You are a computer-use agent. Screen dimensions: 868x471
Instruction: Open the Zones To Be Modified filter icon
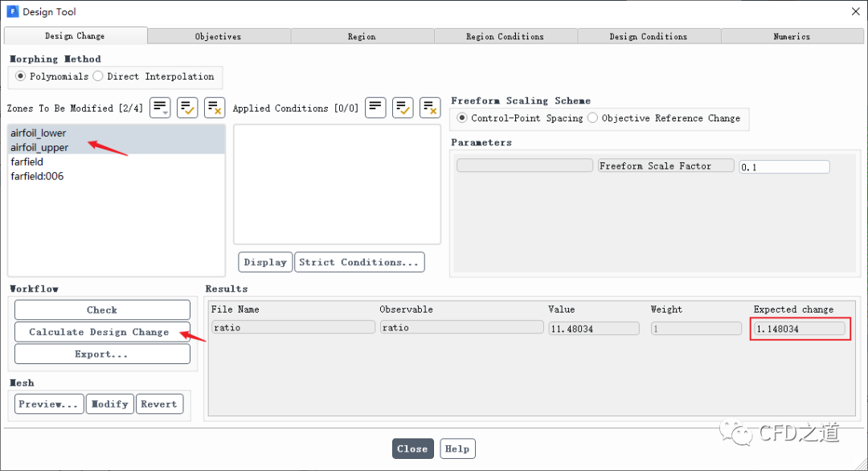point(160,107)
